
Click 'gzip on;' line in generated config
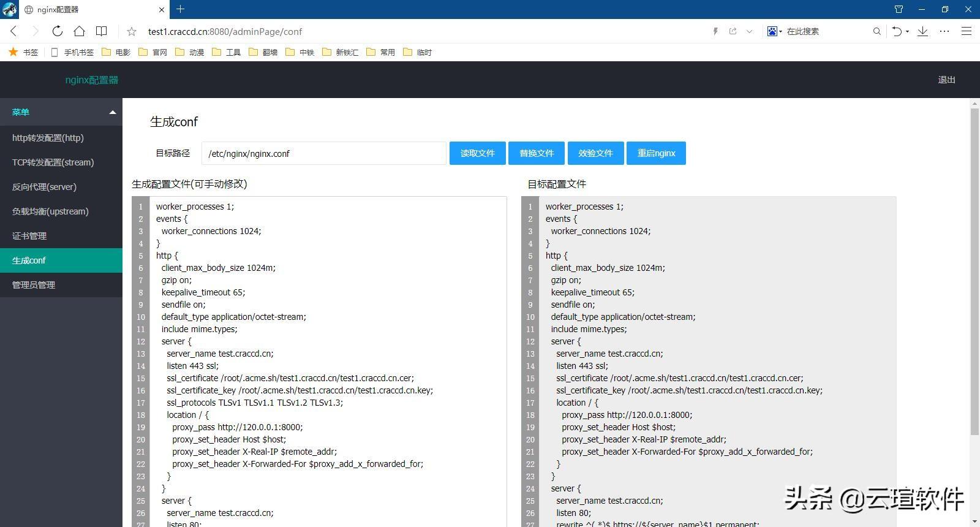pyautogui.click(x=176, y=280)
